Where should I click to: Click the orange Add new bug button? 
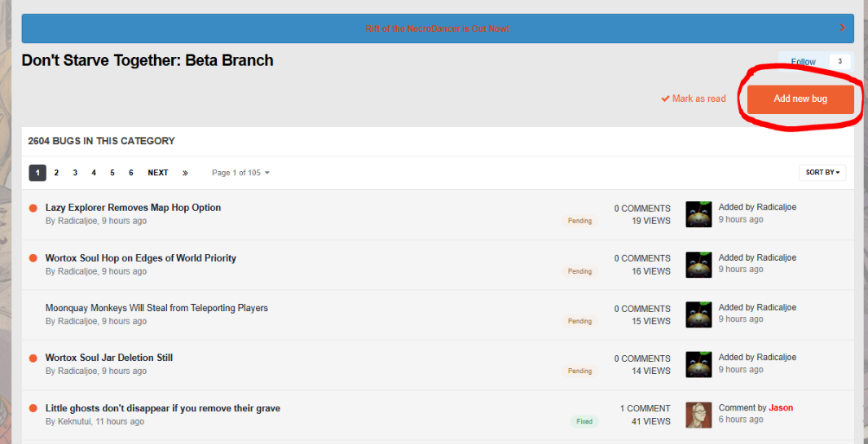[x=800, y=99]
